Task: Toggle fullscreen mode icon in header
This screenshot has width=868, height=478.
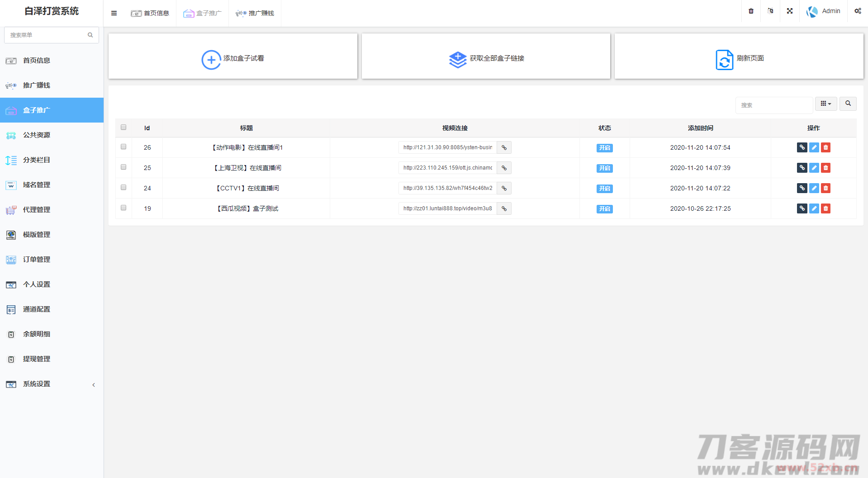Action: coord(790,11)
